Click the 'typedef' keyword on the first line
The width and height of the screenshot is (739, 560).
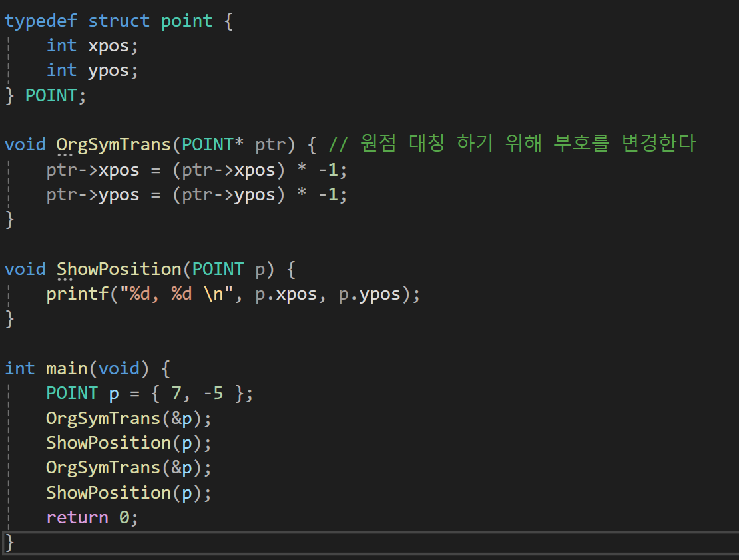(x=41, y=21)
